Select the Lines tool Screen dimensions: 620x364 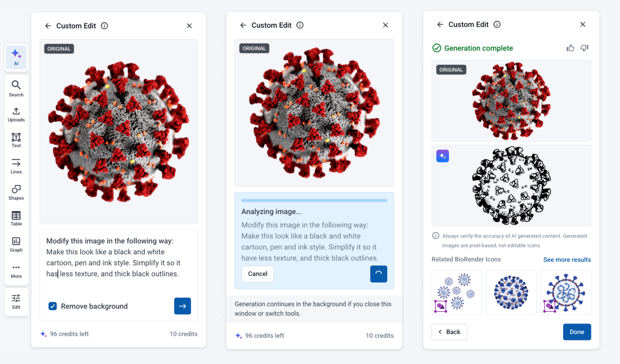(16, 166)
